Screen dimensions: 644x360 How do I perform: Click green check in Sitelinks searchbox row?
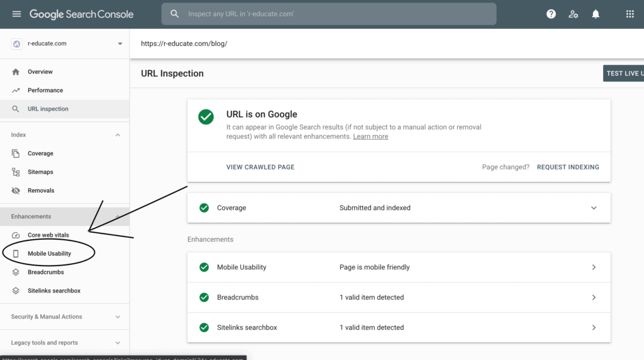click(x=204, y=327)
